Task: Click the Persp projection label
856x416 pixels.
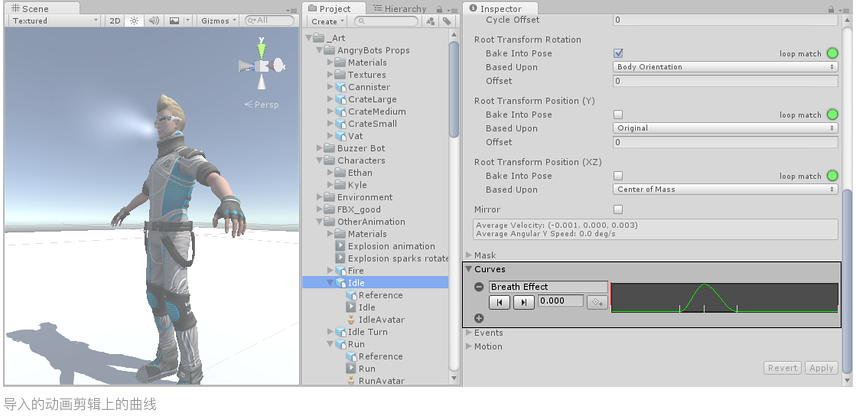Action: [x=261, y=104]
